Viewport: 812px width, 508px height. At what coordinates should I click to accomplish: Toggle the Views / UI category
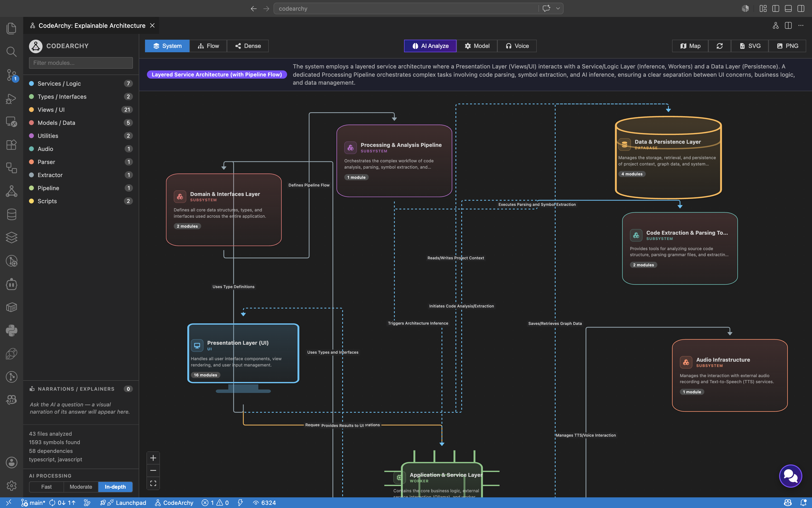click(80, 110)
